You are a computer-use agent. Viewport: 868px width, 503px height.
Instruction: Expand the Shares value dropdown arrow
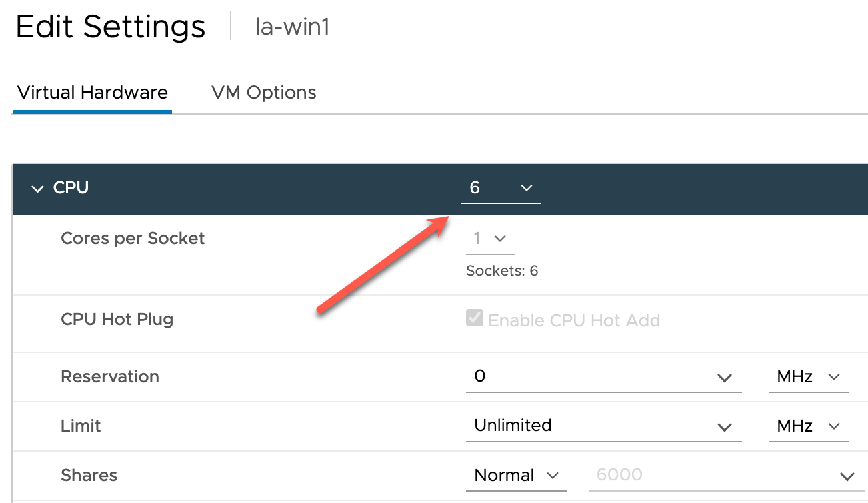click(847, 476)
